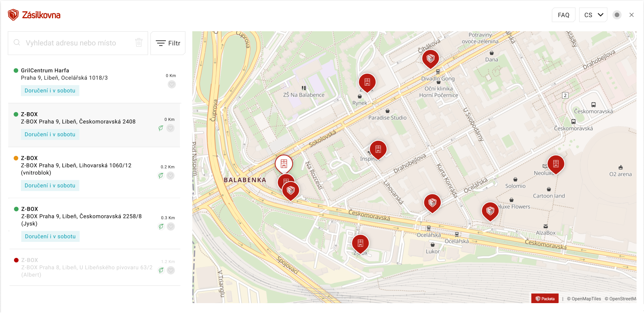This screenshot has height=313, width=644.
Task: Click package pin near Deluxe Flowers
Action: (490, 211)
